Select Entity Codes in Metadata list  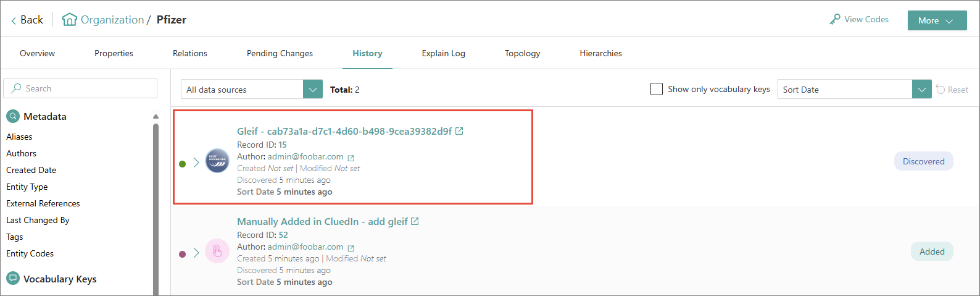(x=30, y=253)
